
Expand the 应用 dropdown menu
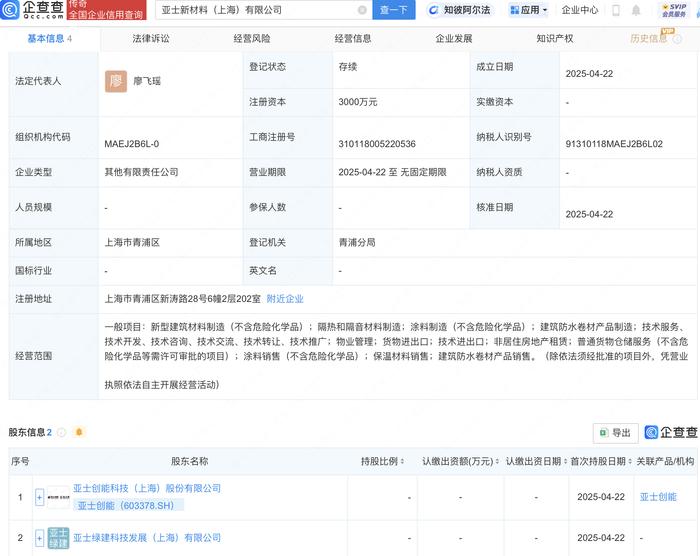point(529,10)
